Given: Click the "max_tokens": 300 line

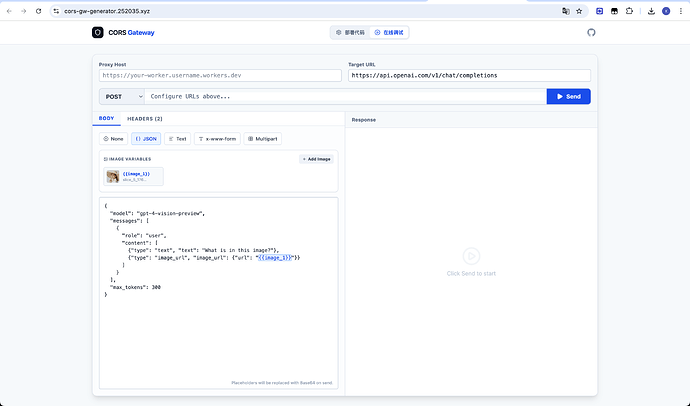Looking at the screenshot, I should click(x=135, y=287).
